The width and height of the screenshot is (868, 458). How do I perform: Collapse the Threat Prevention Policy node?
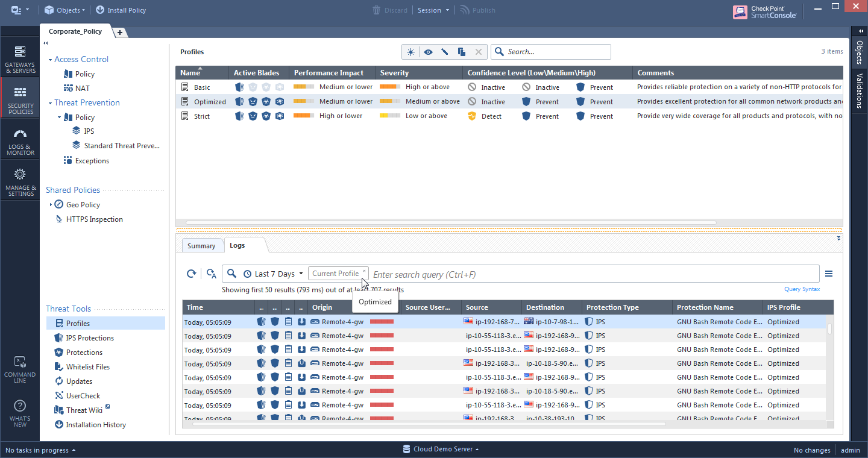pos(60,118)
